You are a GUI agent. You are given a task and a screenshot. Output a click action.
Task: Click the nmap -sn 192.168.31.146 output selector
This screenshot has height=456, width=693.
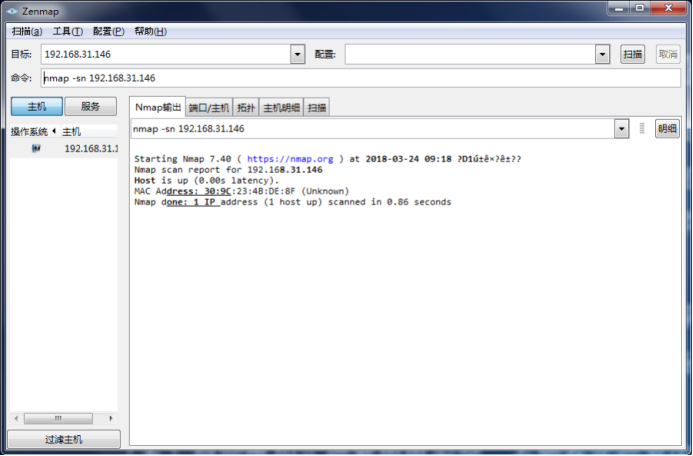click(373, 129)
